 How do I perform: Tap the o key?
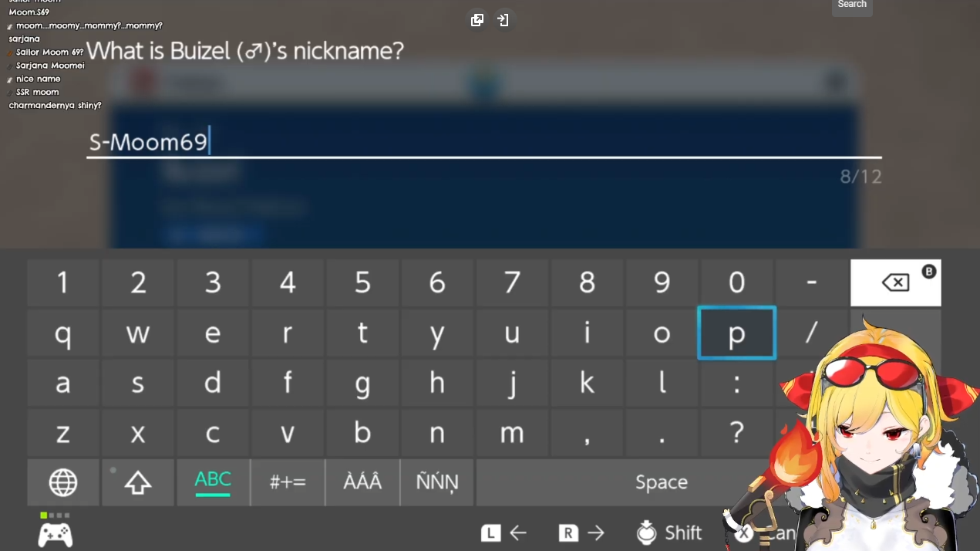click(x=662, y=333)
